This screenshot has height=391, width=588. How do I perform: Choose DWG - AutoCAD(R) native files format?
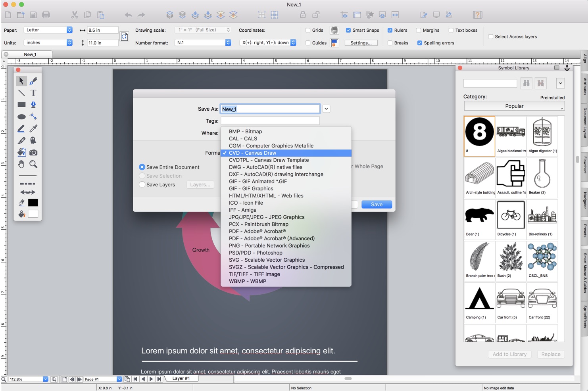[x=286, y=167]
